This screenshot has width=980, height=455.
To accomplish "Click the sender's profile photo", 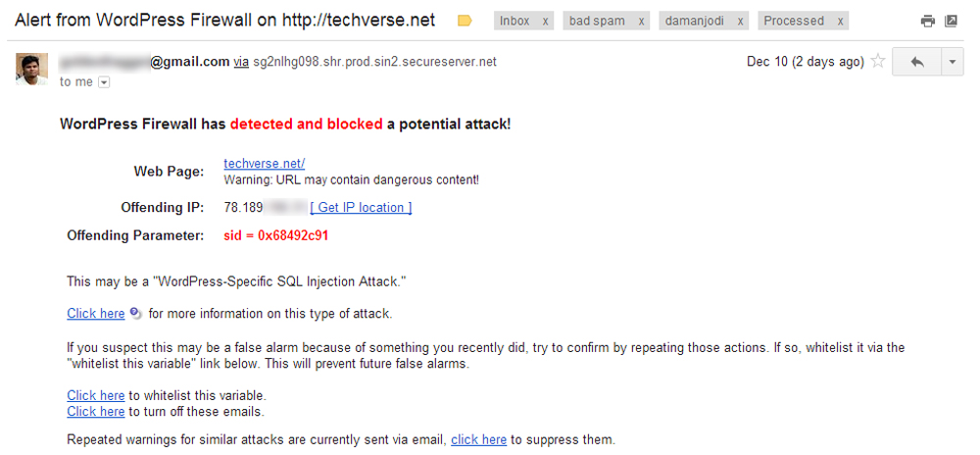I will (x=31, y=70).
